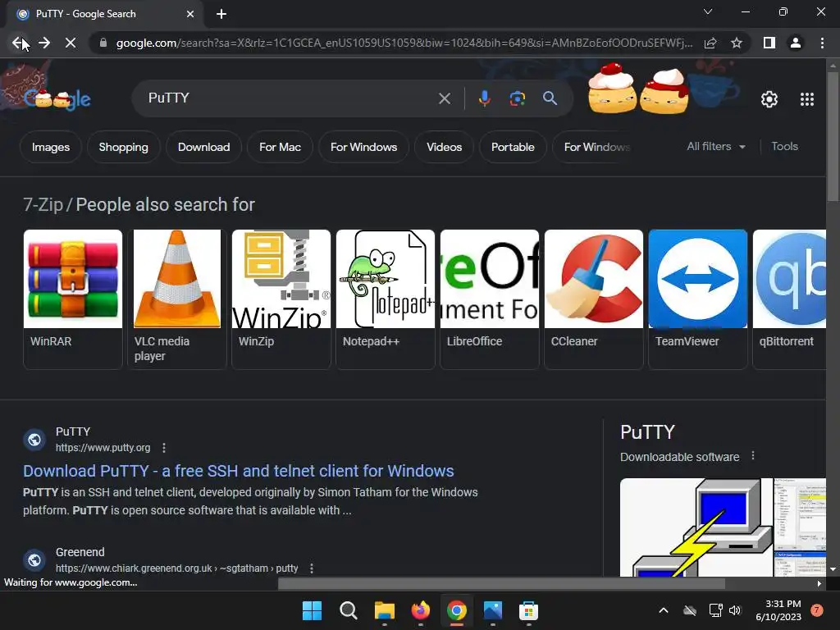
Task: Open Download PuTTY result link
Action: point(239,471)
